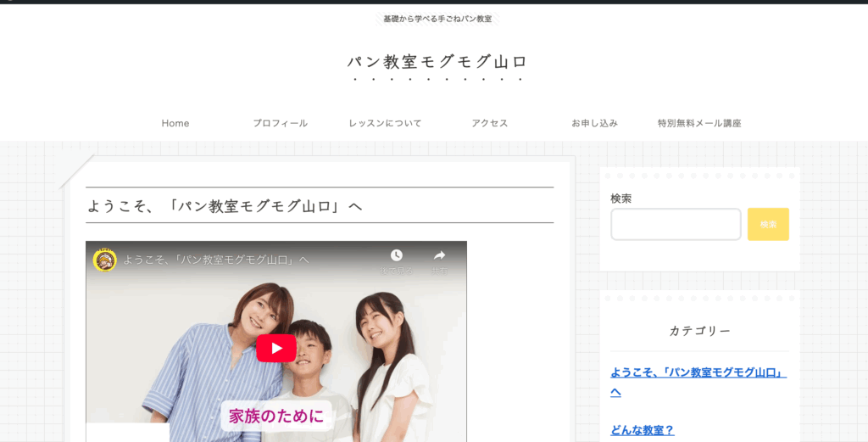Click the tagline 基礎から学べる手ごねパン教室
The image size is (868, 442).
point(437,19)
